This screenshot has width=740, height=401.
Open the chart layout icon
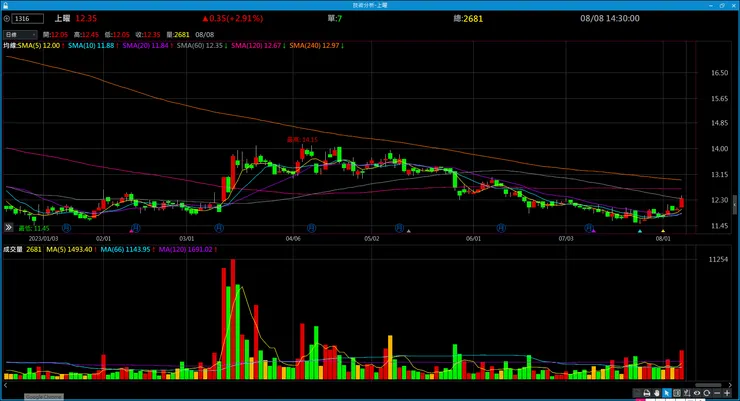(x=677, y=393)
